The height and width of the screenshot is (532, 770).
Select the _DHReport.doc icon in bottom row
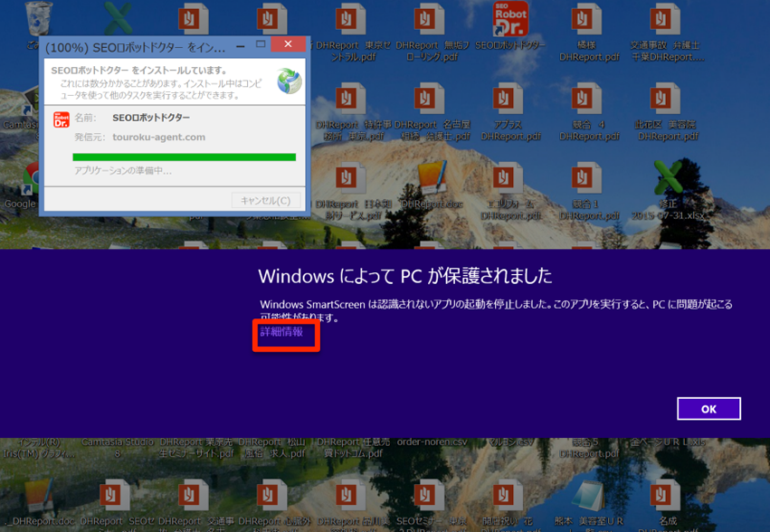41,496
